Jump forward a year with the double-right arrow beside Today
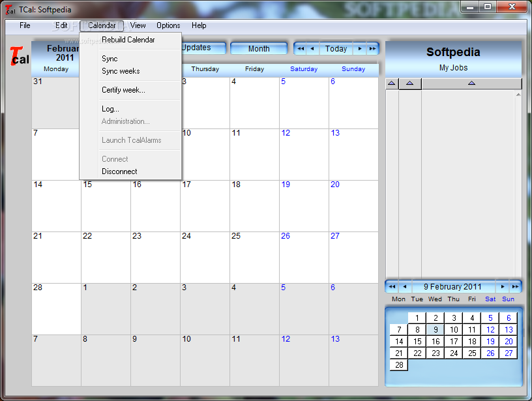Image resolution: width=532 pixels, height=401 pixels. click(372, 48)
